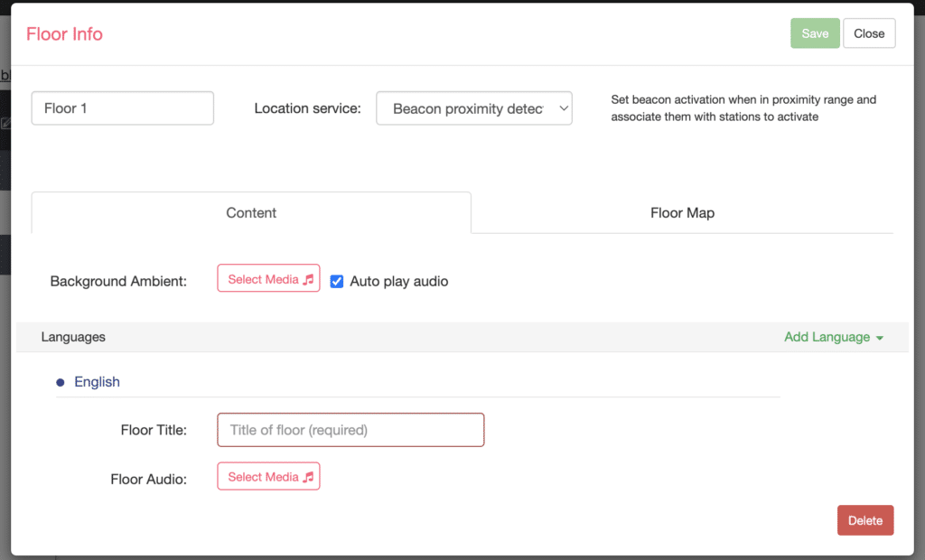Click the blue bullet icon beside English
Image resolution: width=925 pixels, height=560 pixels.
(59, 381)
